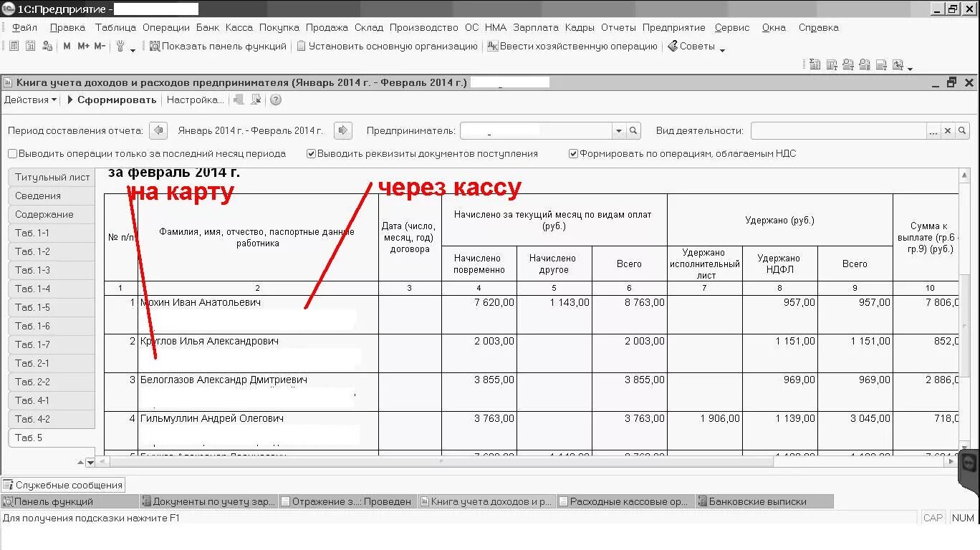Click next period right arrow button

[x=342, y=131]
